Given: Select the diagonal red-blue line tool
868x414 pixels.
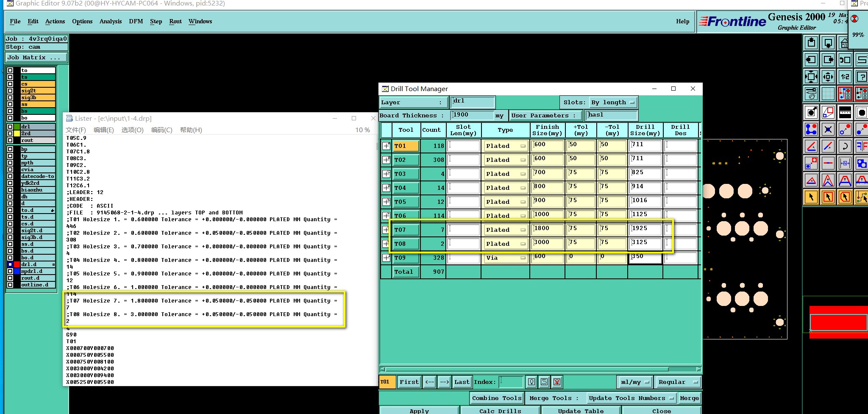Looking at the screenshot, I should pyautogui.click(x=828, y=146).
